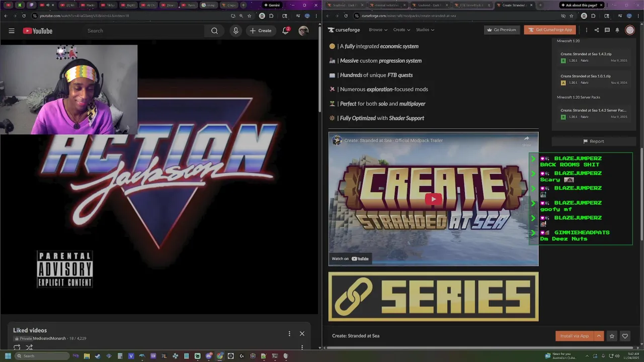The image size is (644, 362).
Task: Click the Windows taskbar search box
Action: (x=42, y=356)
